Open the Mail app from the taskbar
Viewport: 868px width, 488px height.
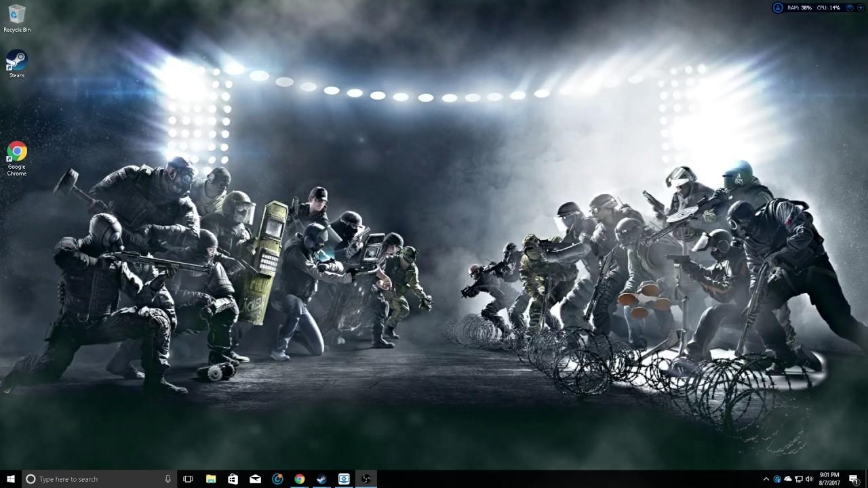255,479
